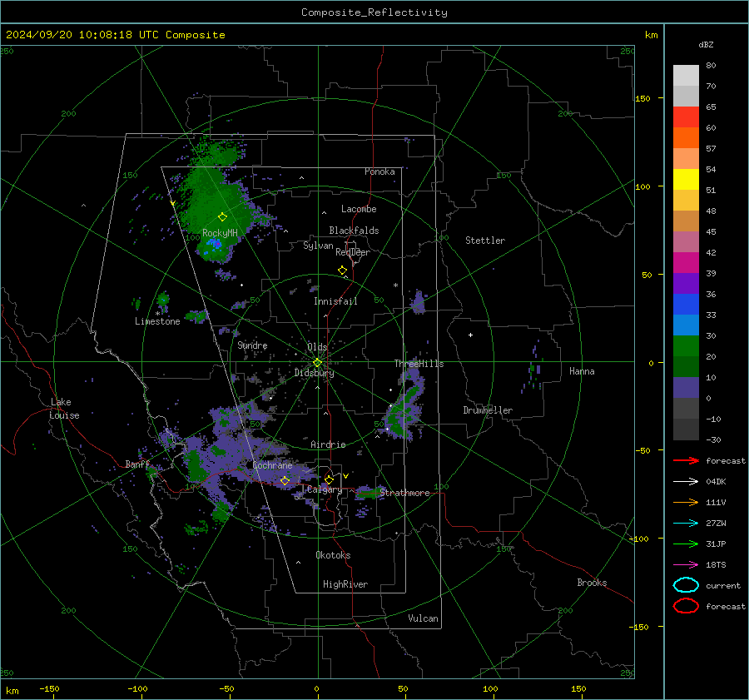
Task: Pick the light blue 30-33 dBZ swatch
Action: click(686, 325)
